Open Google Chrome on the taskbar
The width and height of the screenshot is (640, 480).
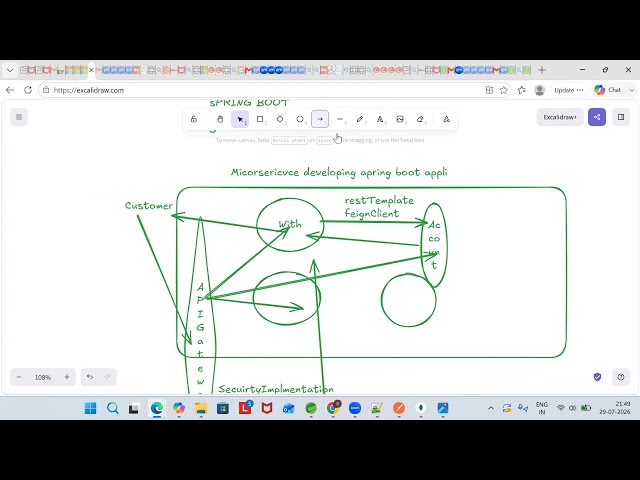point(333,408)
